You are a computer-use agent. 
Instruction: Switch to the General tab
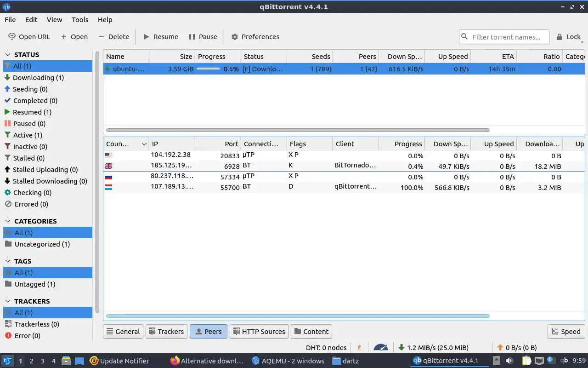123,331
